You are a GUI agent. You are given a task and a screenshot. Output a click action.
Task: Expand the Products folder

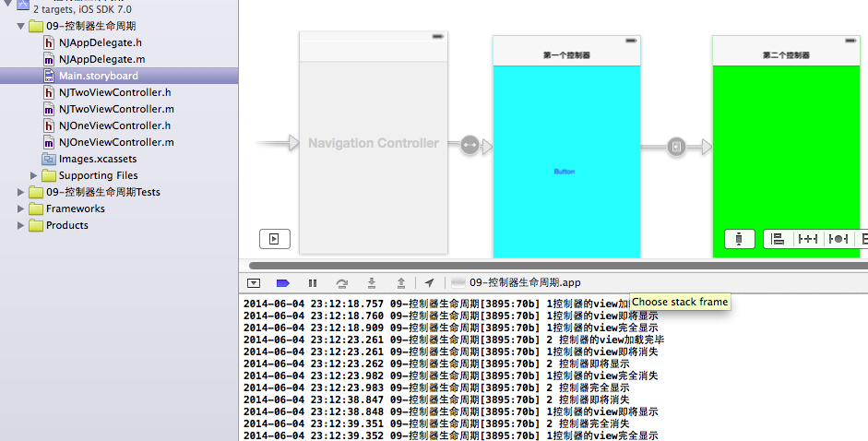(20, 225)
